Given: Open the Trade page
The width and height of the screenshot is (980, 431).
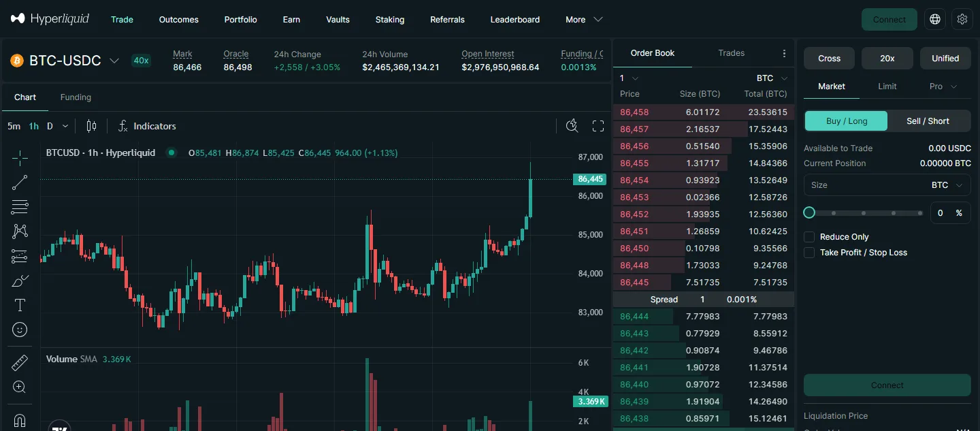Looking at the screenshot, I should [122, 20].
